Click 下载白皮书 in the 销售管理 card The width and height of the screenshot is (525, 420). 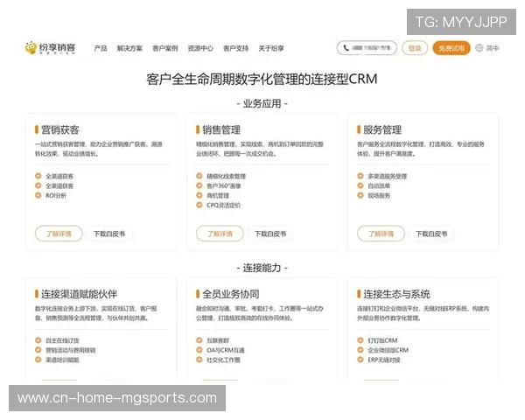click(x=270, y=234)
